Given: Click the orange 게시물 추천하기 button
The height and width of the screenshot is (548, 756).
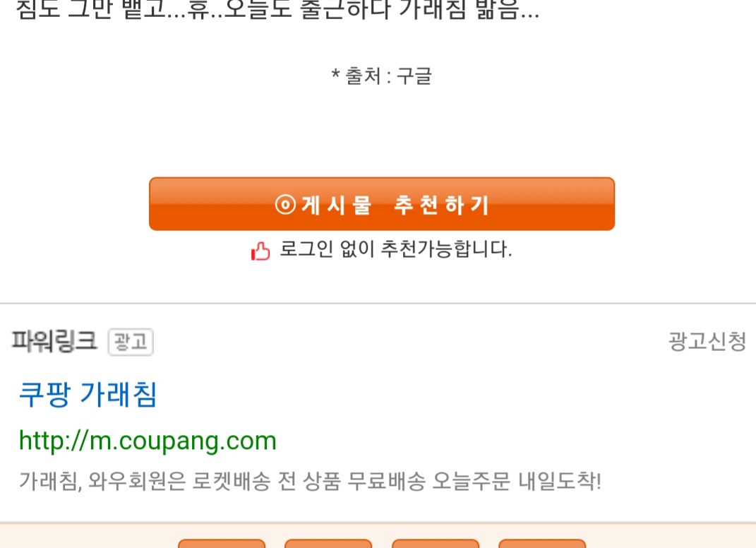Looking at the screenshot, I should (382, 203).
